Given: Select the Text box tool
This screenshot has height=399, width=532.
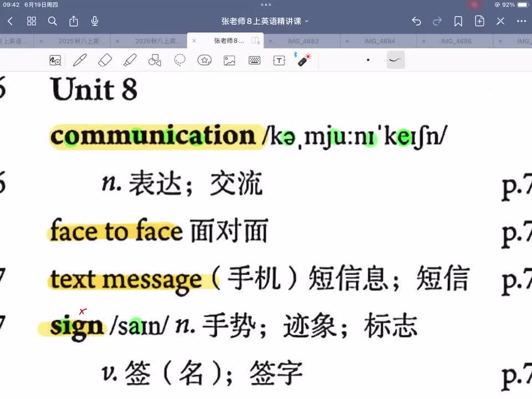Looking at the screenshot, I should 279,60.
